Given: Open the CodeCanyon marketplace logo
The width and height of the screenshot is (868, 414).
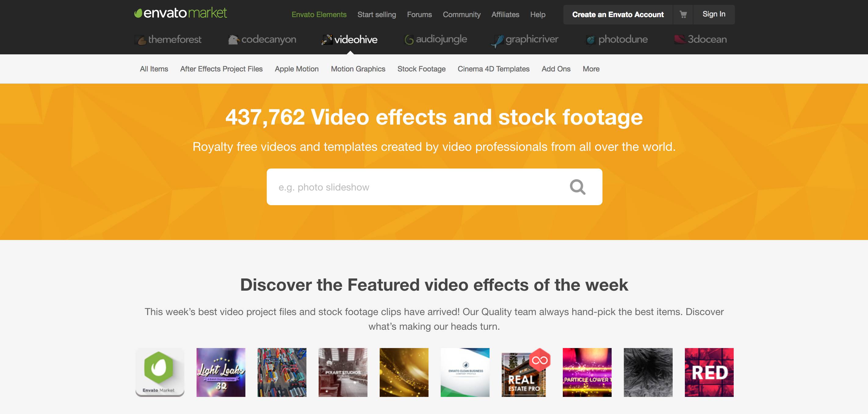Looking at the screenshot, I should coord(262,39).
